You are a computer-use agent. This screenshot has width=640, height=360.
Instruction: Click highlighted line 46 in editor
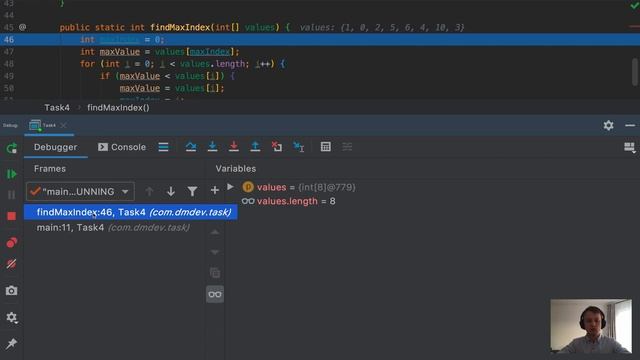(320, 40)
